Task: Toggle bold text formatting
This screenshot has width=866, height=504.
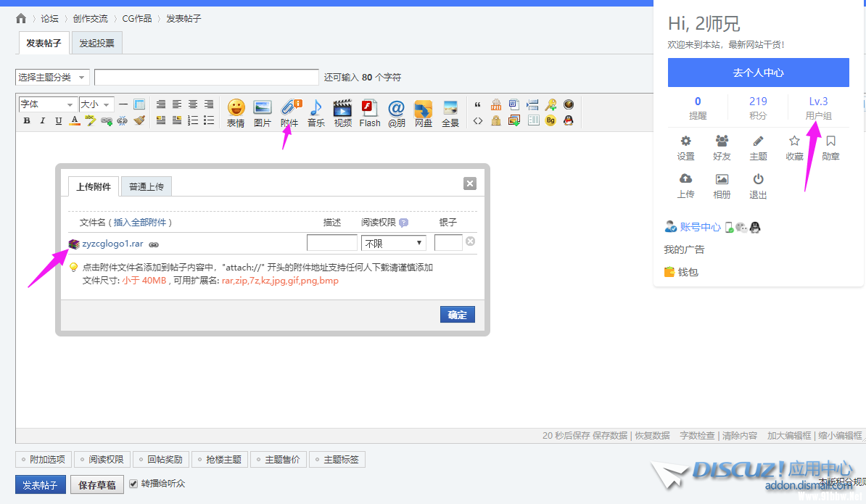Action: [x=27, y=120]
